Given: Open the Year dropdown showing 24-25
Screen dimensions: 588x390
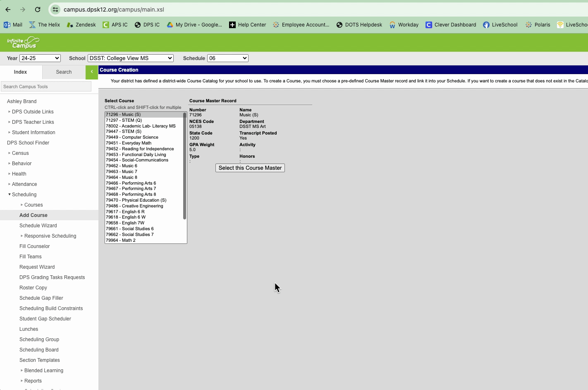Looking at the screenshot, I should click(x=40, y=58).
